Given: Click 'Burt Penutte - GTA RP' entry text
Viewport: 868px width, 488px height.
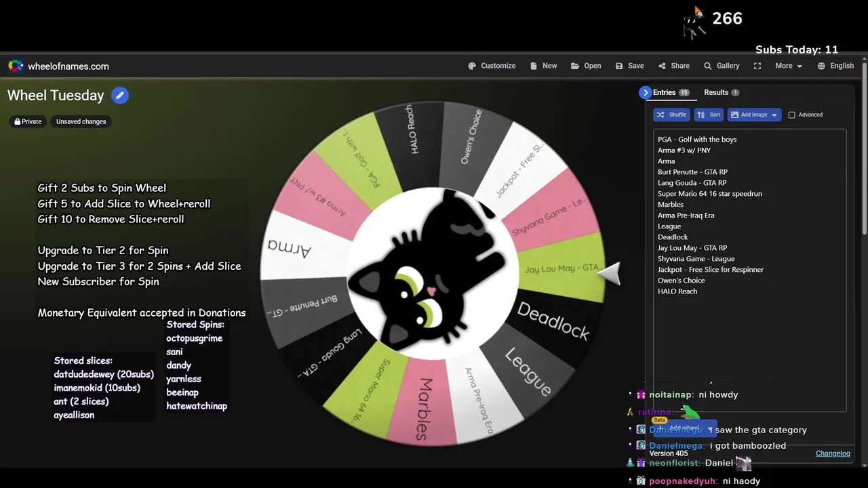Looking at the screenshot, I should point(692,172).
